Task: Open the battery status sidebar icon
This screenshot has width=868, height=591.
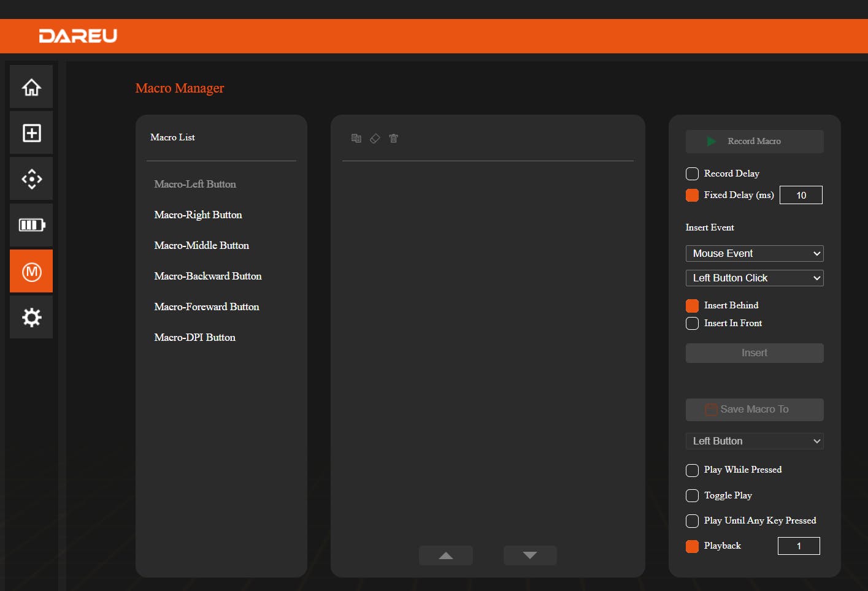Action: pos(31,225)
